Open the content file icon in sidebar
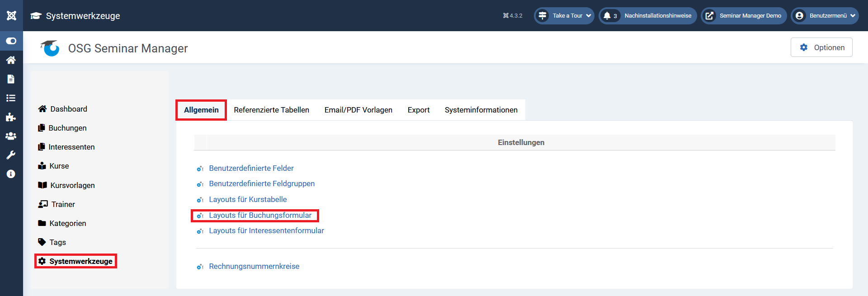Viewport: 868px width, 296px height. click(x=11, y=79)
